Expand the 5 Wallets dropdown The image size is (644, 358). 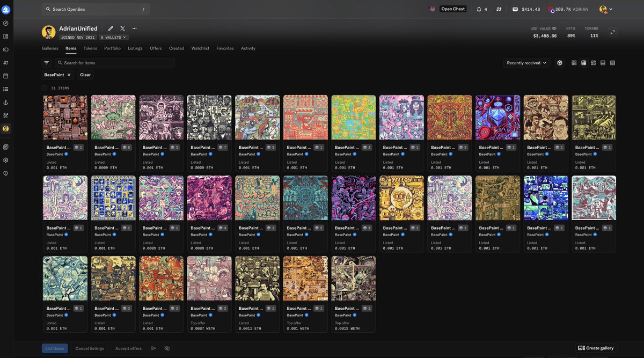(114, 38)
